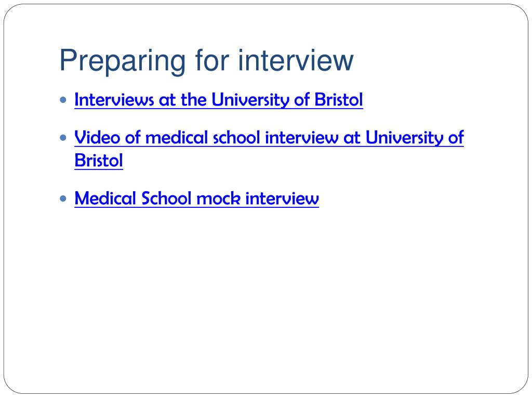Click University of Bristol in the first link
The height and width of the screenshot is (399, 532).
tap(287, 100)
